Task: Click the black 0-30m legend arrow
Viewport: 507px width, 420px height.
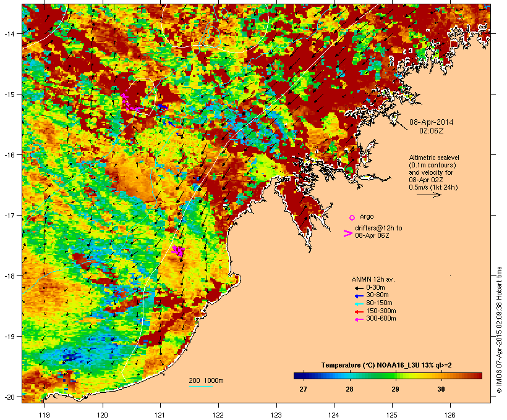Action: (359, 288)
